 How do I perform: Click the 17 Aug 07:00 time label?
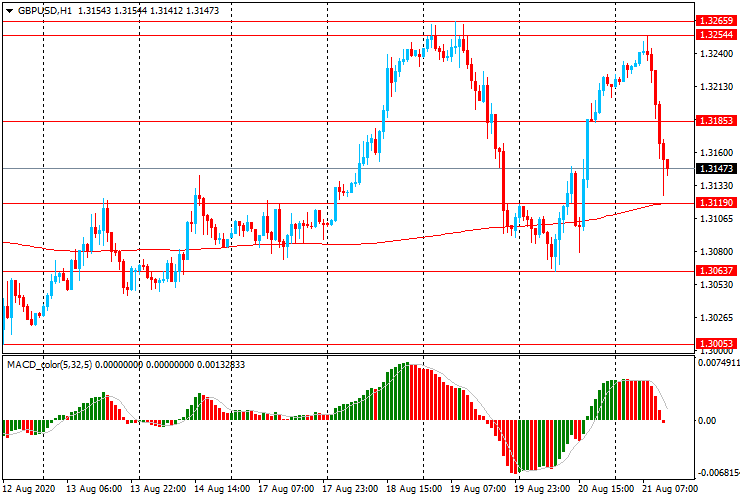point(286,489)
